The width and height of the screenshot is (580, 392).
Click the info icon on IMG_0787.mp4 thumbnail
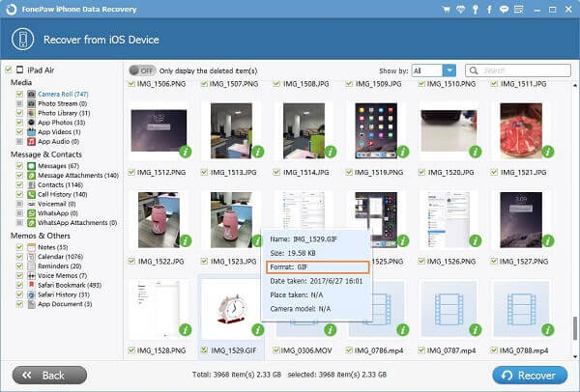point(476,329)
